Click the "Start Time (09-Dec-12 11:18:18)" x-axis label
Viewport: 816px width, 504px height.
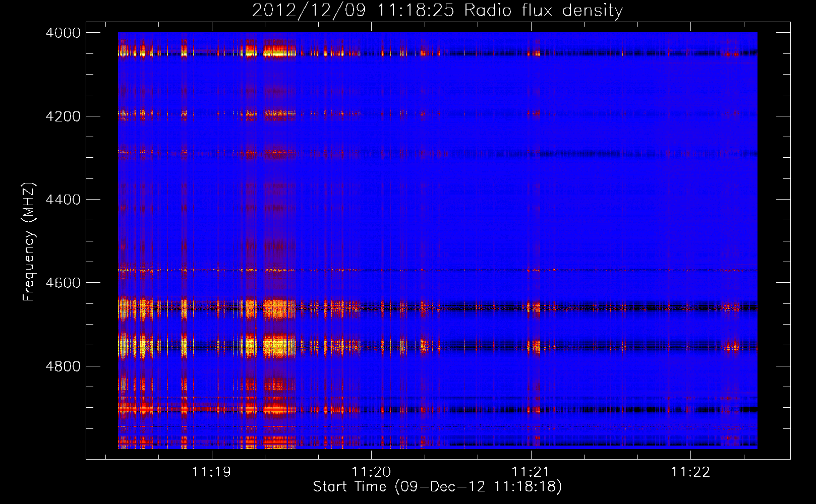click(x=437, y=487)
